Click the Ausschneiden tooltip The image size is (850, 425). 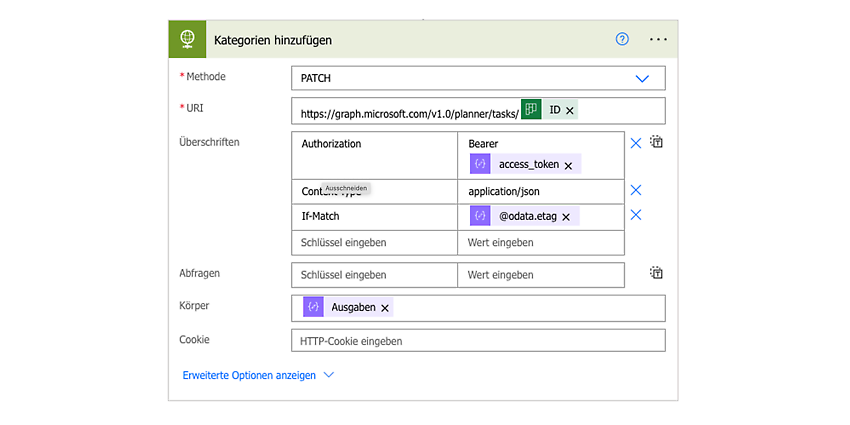345,188
